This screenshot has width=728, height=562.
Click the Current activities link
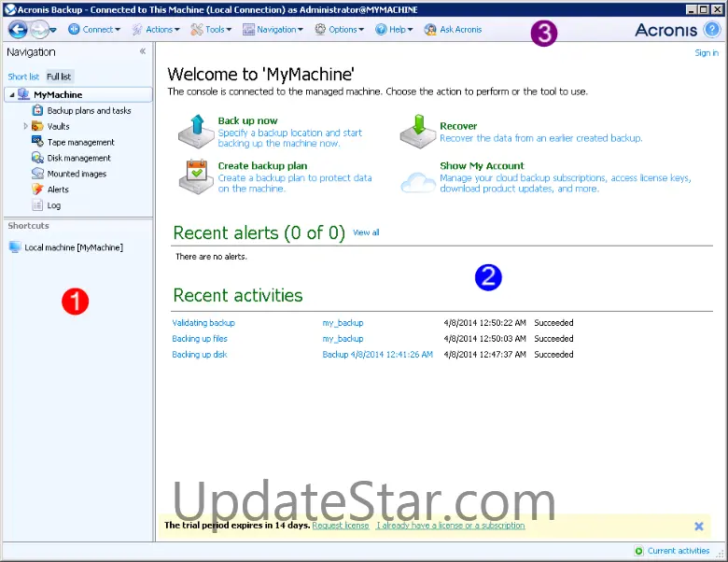click(679, 551)
